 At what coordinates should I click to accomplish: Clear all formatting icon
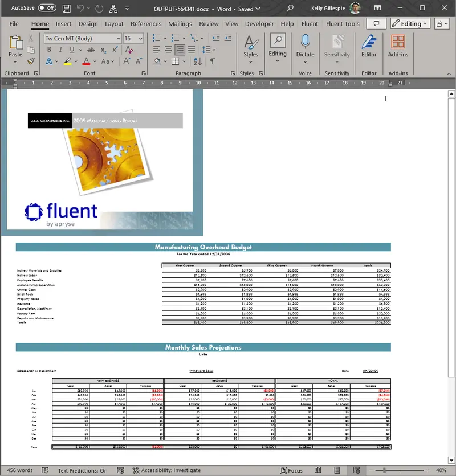click(x=129, y=50)
